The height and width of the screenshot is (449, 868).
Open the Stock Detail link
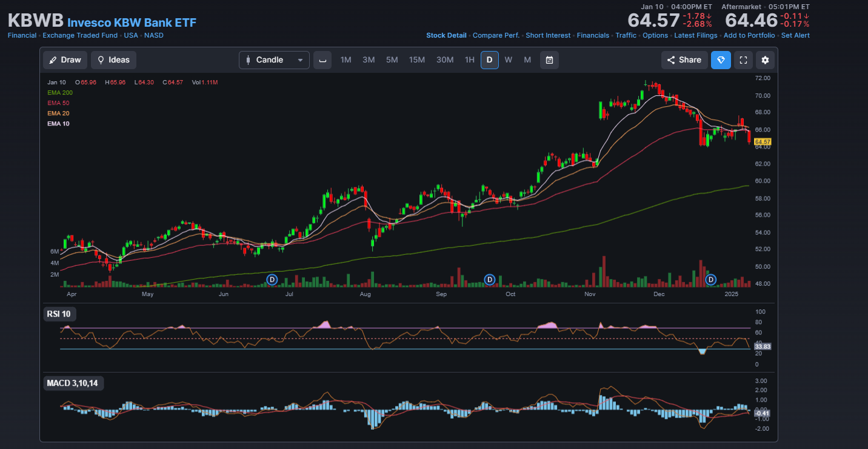click(446, 35)
